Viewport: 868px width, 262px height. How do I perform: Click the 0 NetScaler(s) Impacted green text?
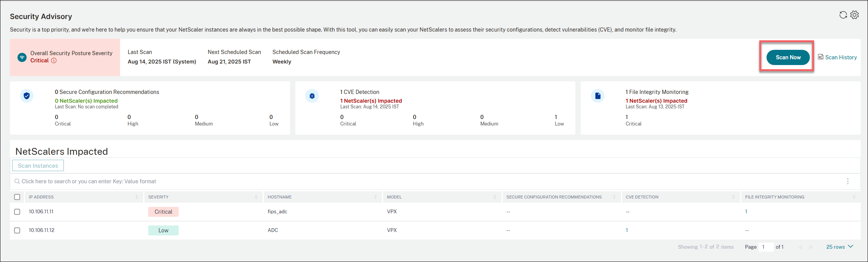(86, 101)
